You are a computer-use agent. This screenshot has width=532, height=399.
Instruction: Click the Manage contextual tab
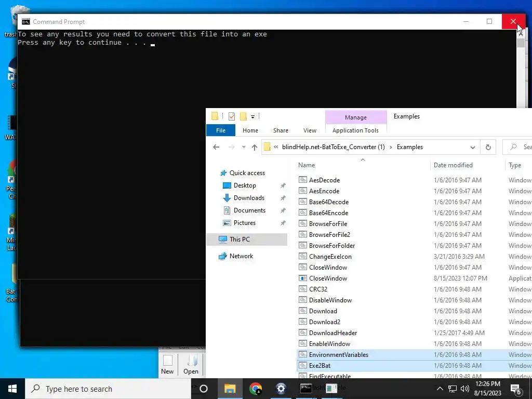pos(356,117)
